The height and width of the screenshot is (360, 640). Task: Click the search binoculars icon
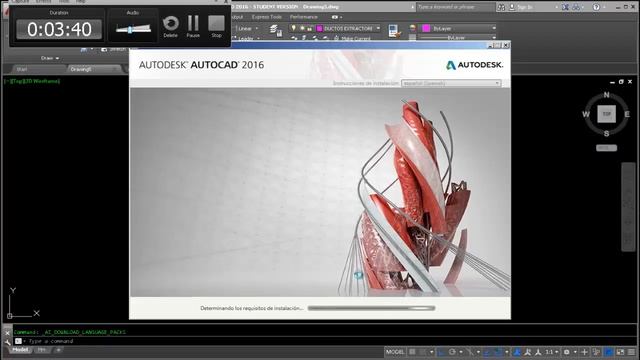(x=501, y=7)
